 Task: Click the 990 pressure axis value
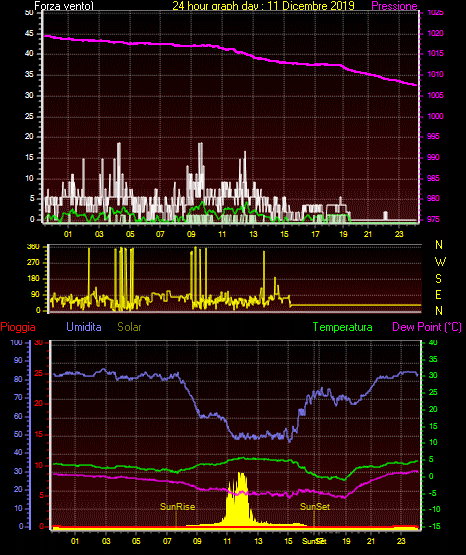433,157
